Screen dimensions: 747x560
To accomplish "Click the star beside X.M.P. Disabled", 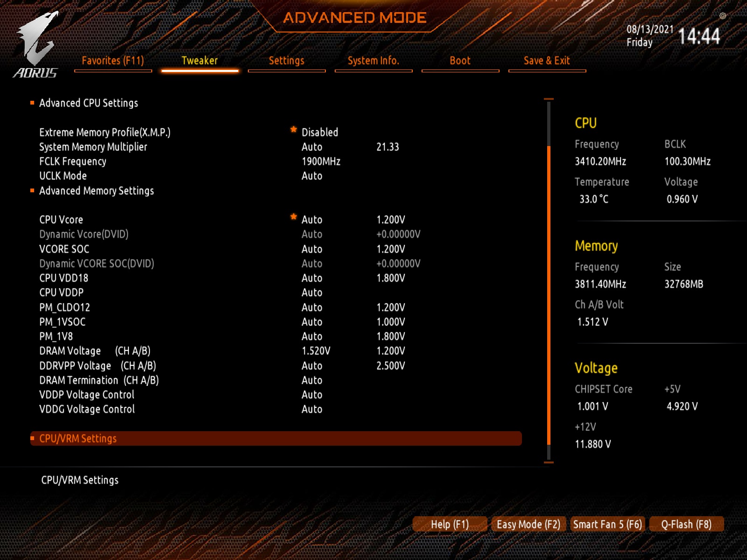I will 294,129.
